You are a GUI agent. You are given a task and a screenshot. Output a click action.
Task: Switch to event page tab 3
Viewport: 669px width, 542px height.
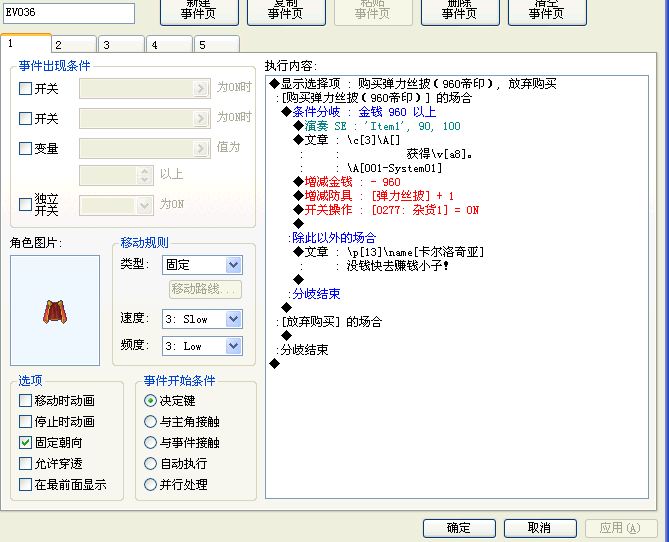click(x=122, y=45)
